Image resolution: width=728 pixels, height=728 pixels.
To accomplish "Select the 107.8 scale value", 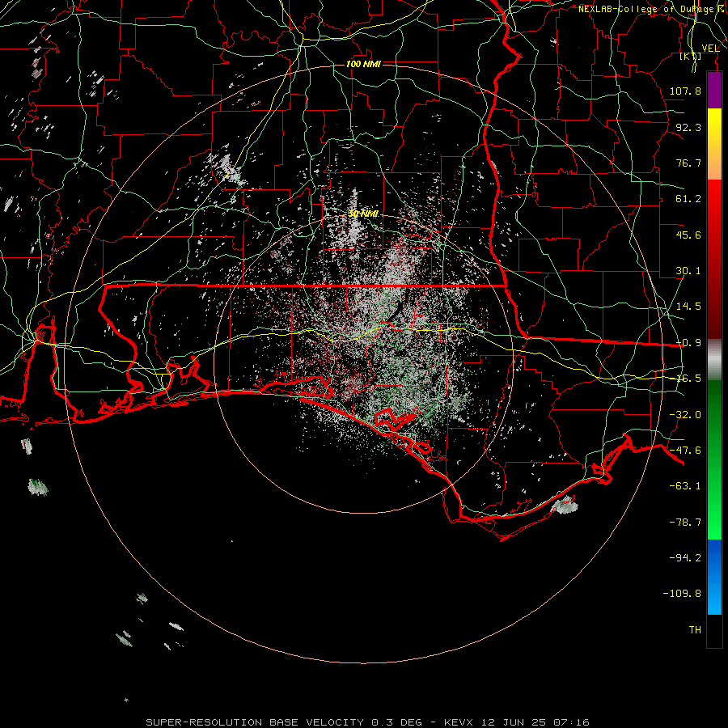I will pos(685,91).
